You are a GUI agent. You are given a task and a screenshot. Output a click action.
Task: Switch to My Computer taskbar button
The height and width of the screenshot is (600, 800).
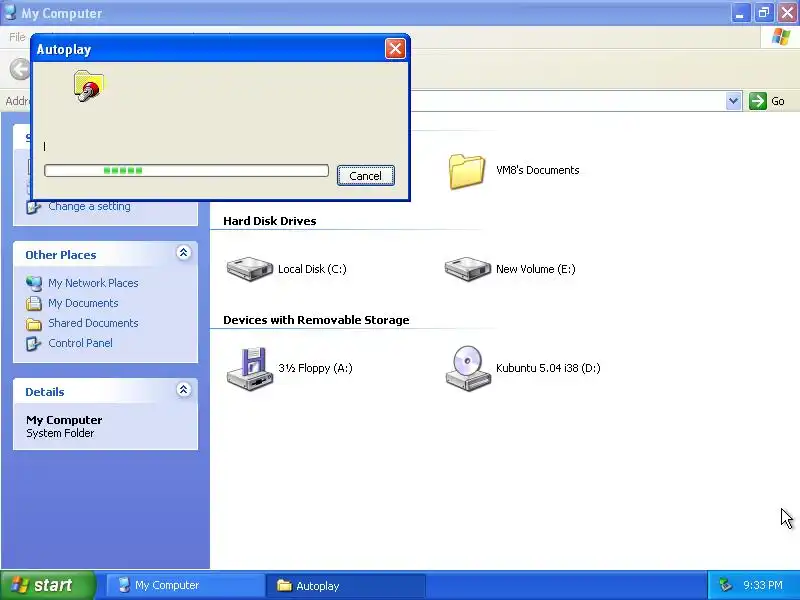[x=186, y=585]
